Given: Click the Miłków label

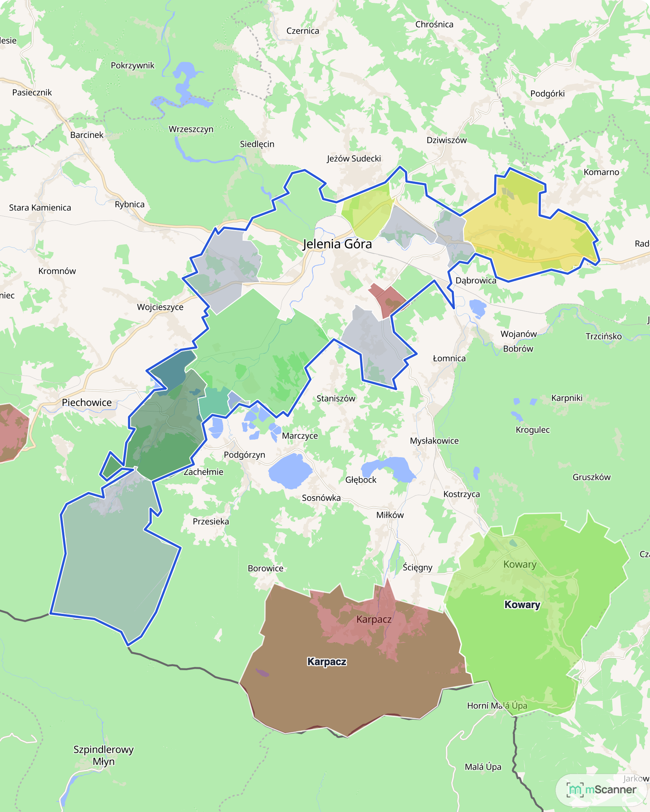Looking at the screenshot, I should 390,515.
